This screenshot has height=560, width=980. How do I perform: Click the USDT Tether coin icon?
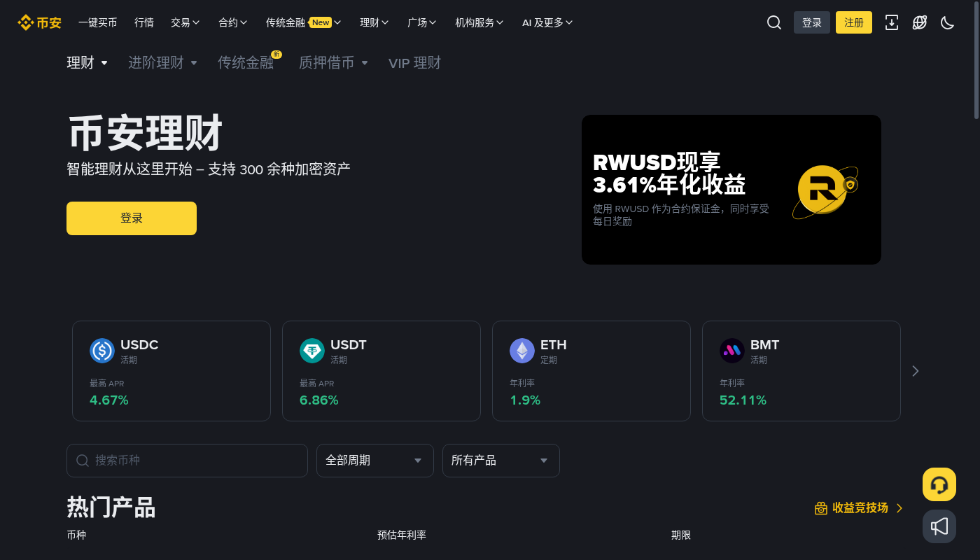pos(312,351)
